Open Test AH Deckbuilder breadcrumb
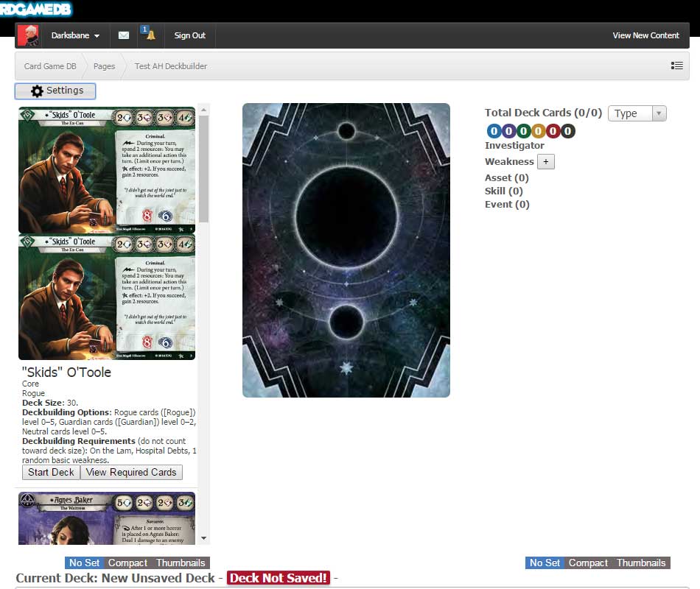Screen dimensions: 700x589 coord(171,66)
